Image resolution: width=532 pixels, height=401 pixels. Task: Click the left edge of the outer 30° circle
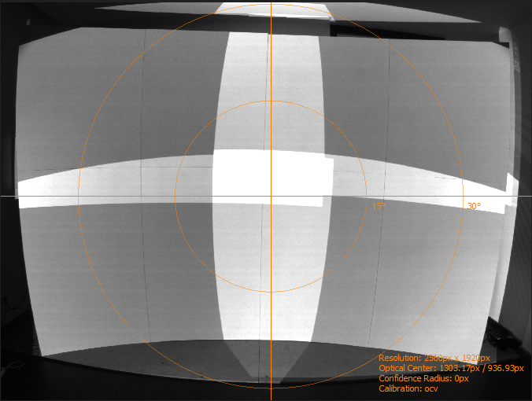(79, 196)
